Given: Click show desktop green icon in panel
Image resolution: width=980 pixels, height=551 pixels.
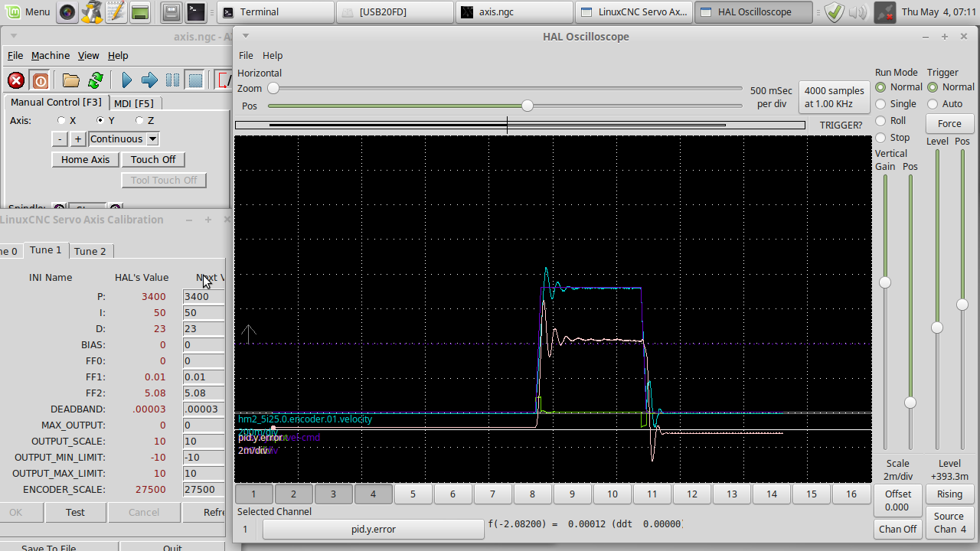Looking at the screenshot, I should [140, 11].
